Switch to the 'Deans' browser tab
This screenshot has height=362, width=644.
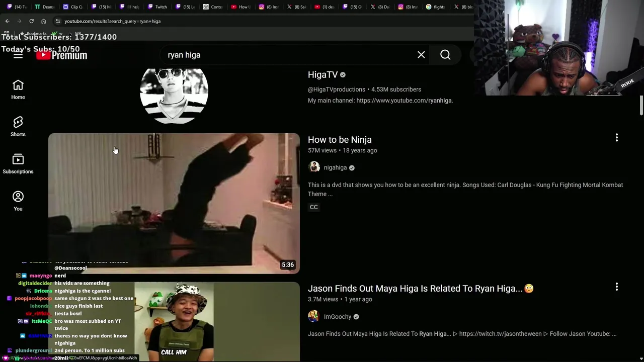tap(44, 7)
